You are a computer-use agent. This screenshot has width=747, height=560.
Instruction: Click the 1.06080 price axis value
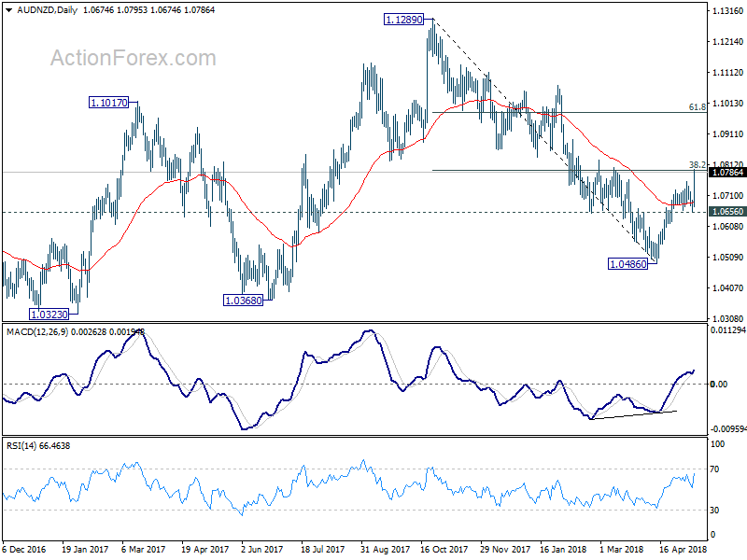click(727, 226)
